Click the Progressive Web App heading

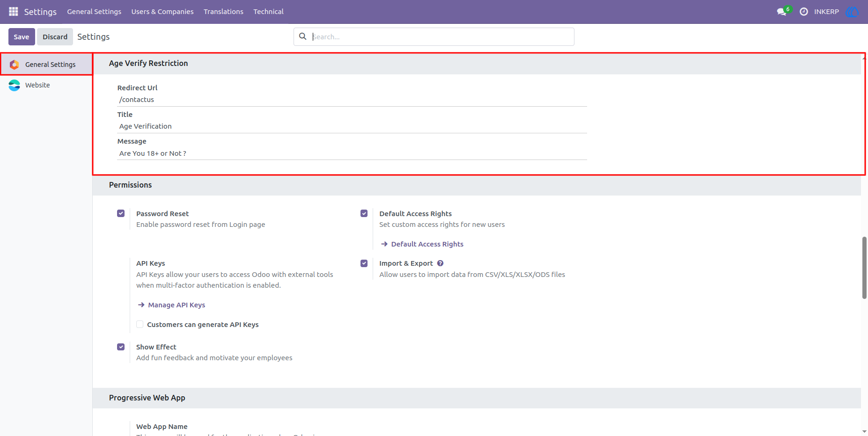point(147,398)
